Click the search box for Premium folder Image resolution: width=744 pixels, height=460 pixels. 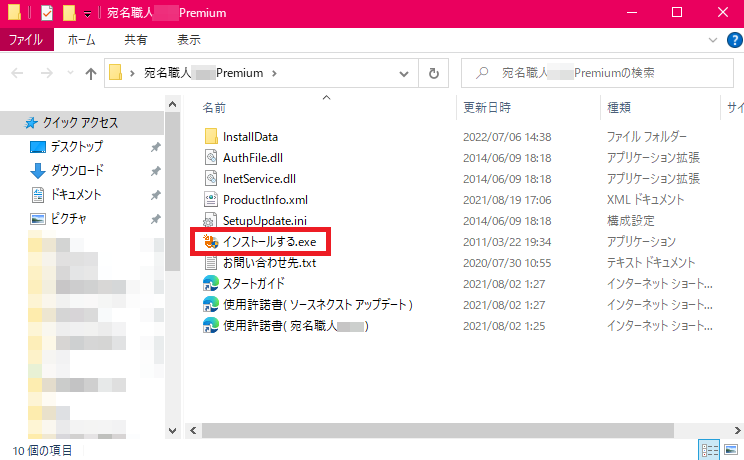pyautogui.click(x=597, y=73)
